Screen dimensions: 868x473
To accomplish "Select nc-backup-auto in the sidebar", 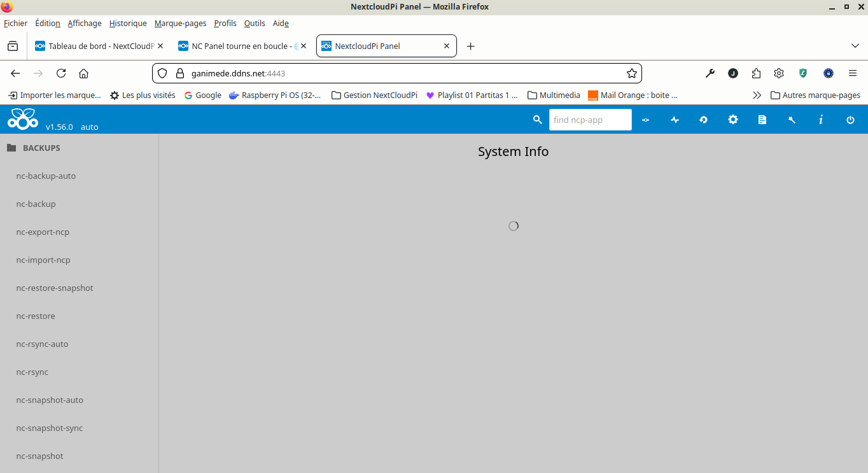I will pyautogui.click(x=46, y=176).
